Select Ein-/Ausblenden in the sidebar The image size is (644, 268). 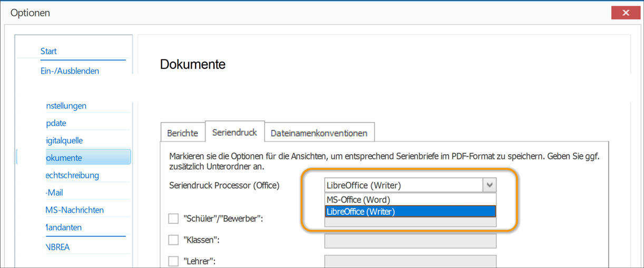pyautogui.click(x=70, y=71)
